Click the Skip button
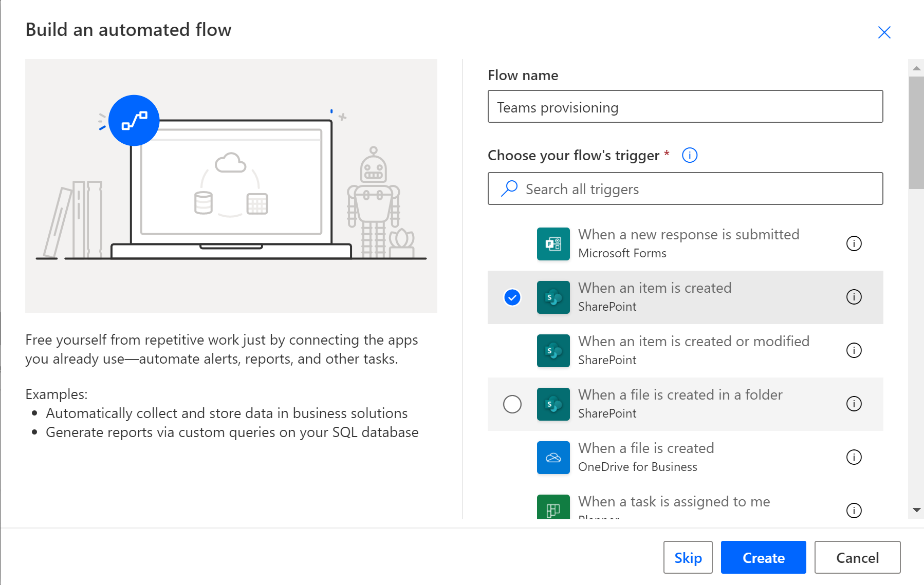This screenshot has height=585, width=924. click(688, 557)
